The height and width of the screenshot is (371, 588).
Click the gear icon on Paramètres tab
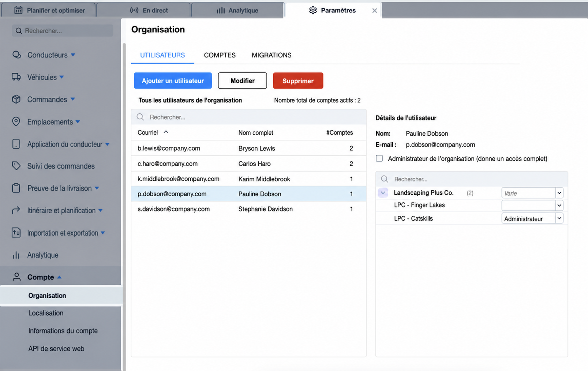(313, 10)
